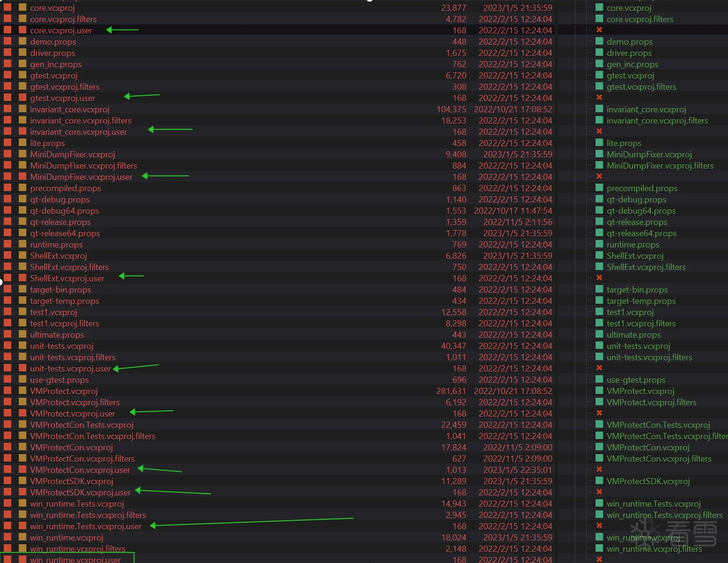Click the file icon beside MiniDumpFixer.vcxproj.user
This screenshot has height=563, width=728.
click(23, 177)
